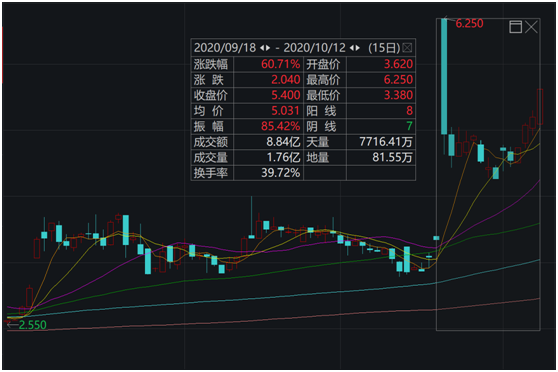Click the 成交量 row label
Screen dimensions: 558x372
click(x=211, y=157)
